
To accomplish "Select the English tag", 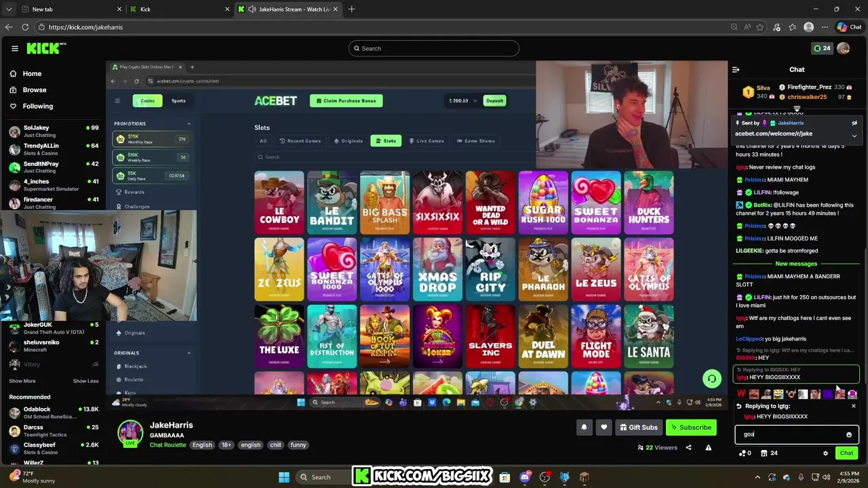I will 202,445.
